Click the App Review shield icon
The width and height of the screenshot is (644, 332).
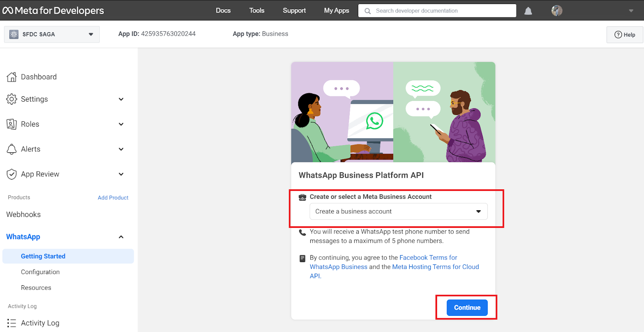pos(12,174)
